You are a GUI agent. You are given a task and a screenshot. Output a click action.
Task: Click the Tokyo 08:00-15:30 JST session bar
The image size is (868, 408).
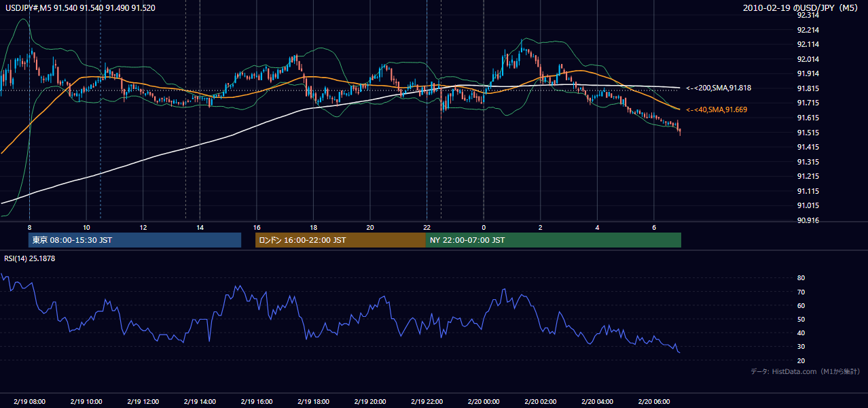(x=134, y=240)
